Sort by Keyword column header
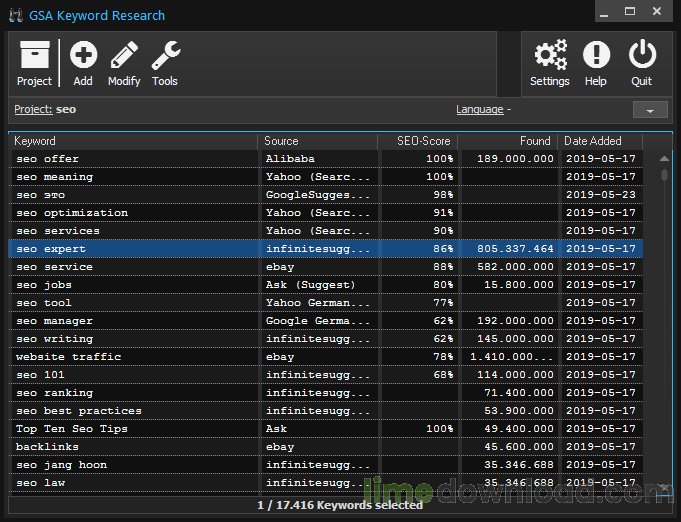The width and height of the screenshot is (681, 522). [x=133, y=141]
